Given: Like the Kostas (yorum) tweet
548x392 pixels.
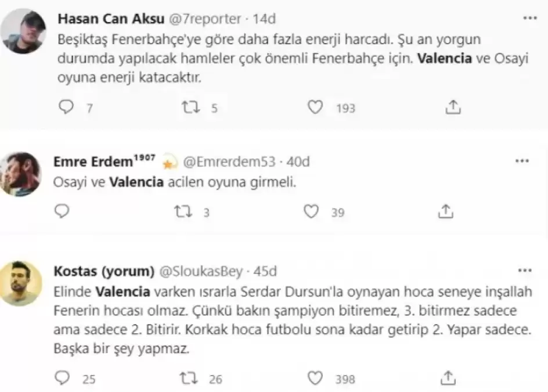Looking at the screenshot, I should point(314,379).
